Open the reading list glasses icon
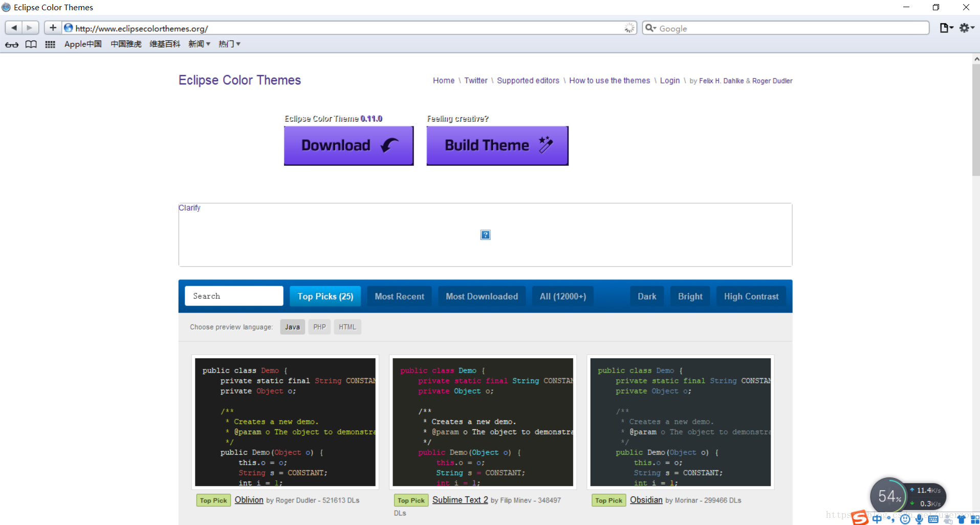This screenshot has height=525, width=980. 12,45
